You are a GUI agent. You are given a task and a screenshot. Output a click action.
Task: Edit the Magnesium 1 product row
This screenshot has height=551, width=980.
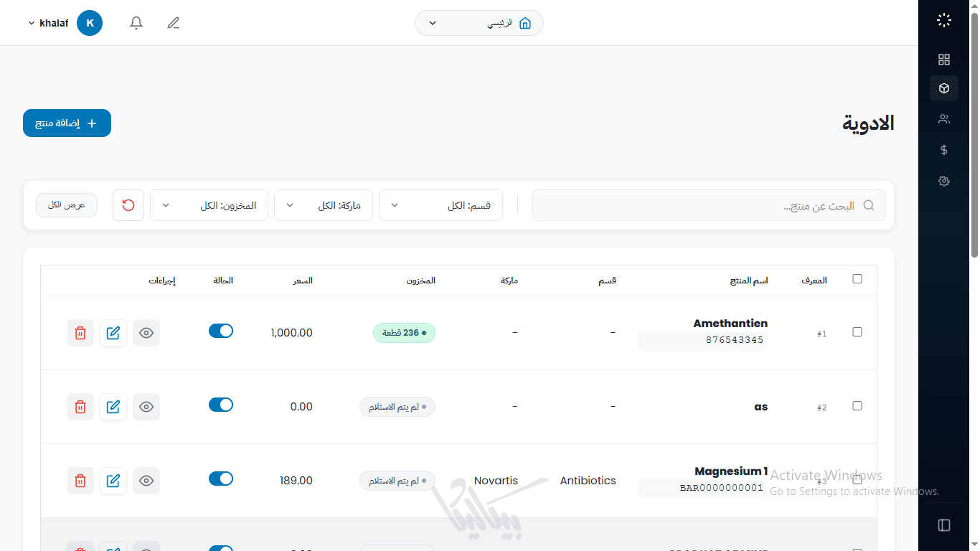[113, 481]
